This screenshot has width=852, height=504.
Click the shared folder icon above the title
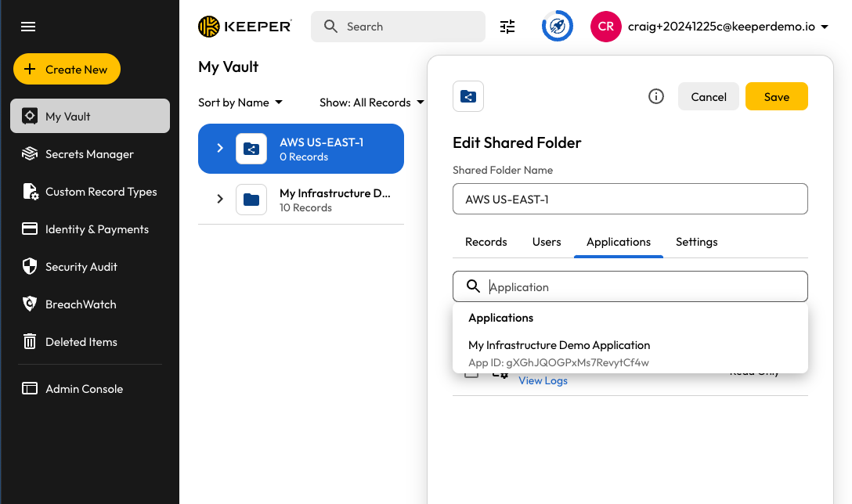468,96
